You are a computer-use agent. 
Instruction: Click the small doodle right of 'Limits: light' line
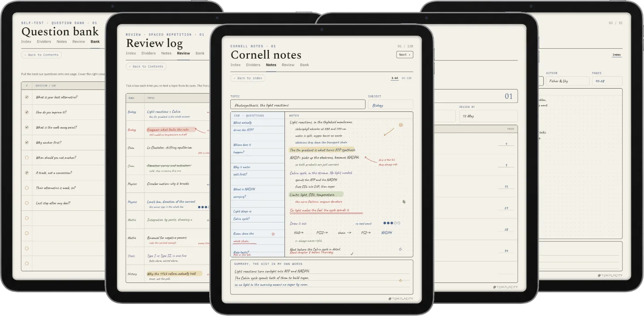tap(404, 201)
